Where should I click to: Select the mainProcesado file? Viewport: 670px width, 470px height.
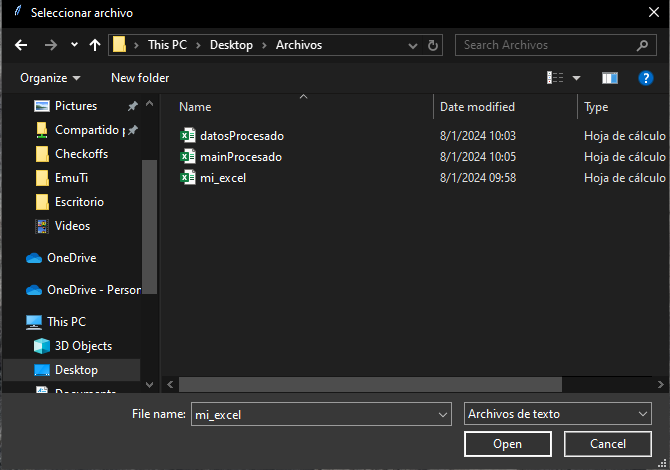point(241,157)
